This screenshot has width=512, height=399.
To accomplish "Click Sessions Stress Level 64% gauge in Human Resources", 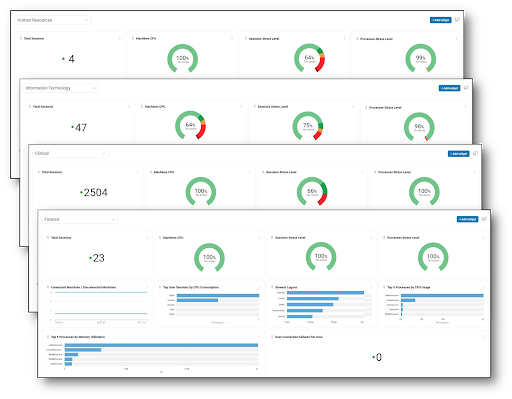I will 309,58.
